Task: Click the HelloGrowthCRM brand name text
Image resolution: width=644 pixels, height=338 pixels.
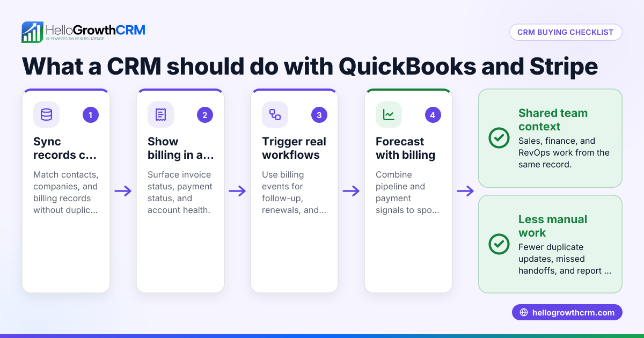Action: [x=96, y=30]
